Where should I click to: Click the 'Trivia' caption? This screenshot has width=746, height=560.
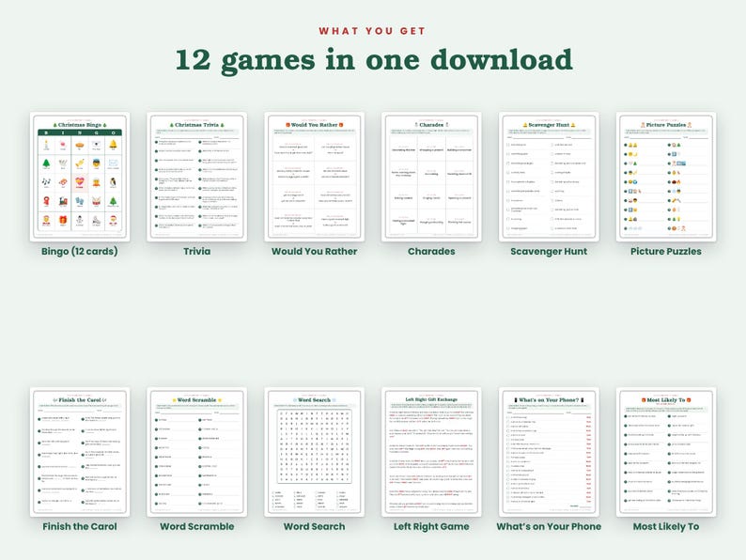(x=197, y=251)
